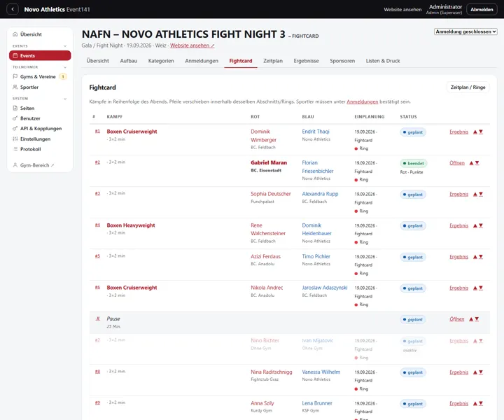504x420 pixels.
Task: Click Öffnen for fight #2
Action: (456, 163)
